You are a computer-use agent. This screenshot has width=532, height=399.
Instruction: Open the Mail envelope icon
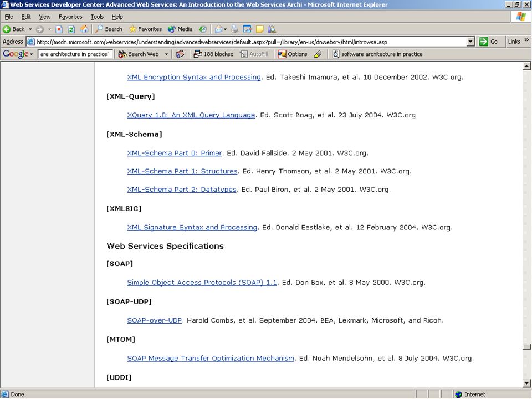tap(218, 29)
